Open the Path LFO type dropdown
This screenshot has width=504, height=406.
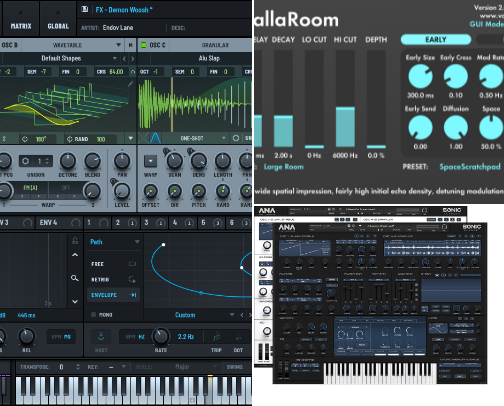[x=114, y=242]
